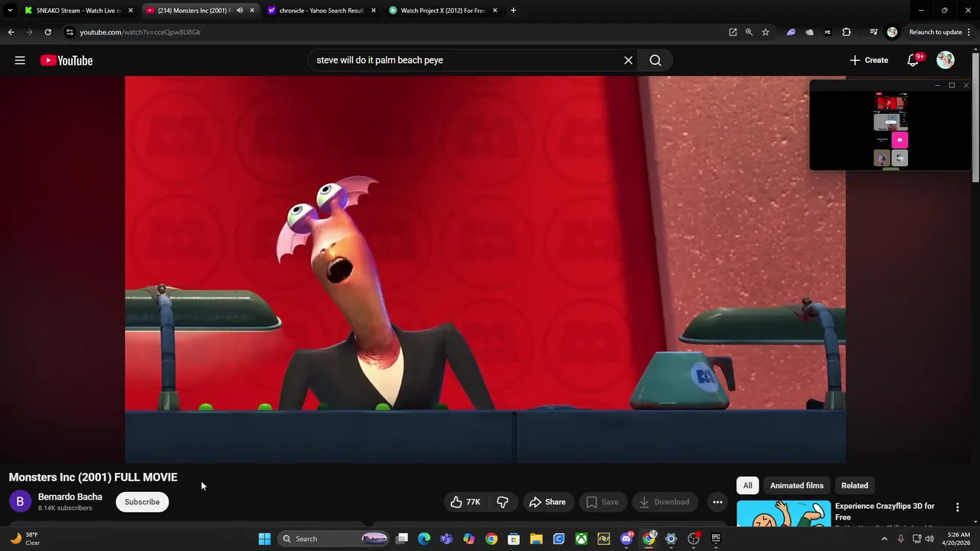The image size is (980, 551).
Task: Open Crazyflips 3D recommendation thumbnail
Action: [783, 514]
